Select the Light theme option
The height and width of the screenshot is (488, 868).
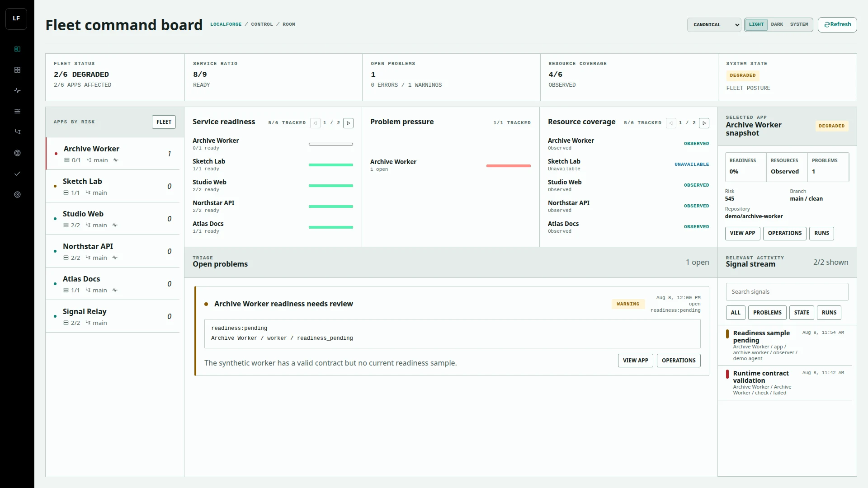pos(756,24)
